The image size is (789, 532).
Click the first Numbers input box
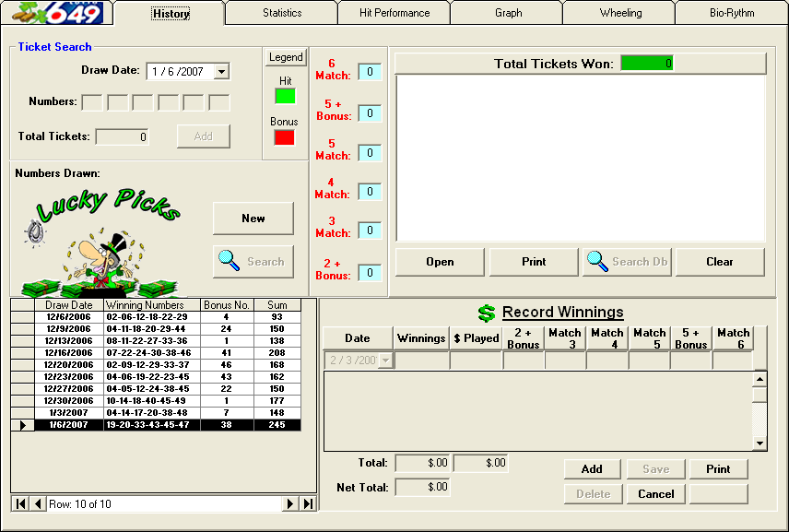(92, 102)
